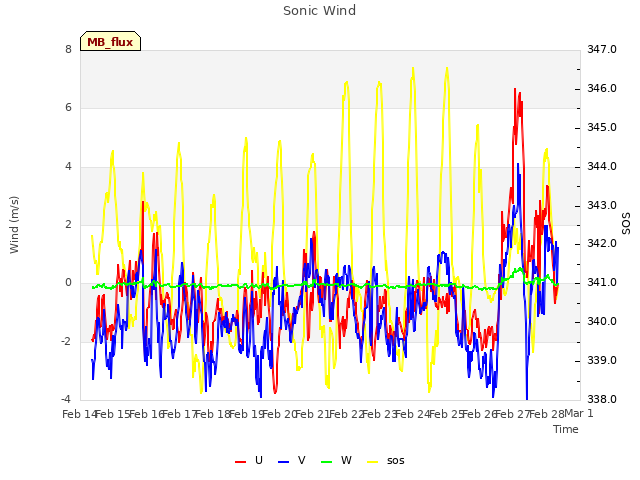Image resolution: width=640 pixels, height=480 pixels.
Task: Click the 0 left axis tick label
Action: coord(68,283)
